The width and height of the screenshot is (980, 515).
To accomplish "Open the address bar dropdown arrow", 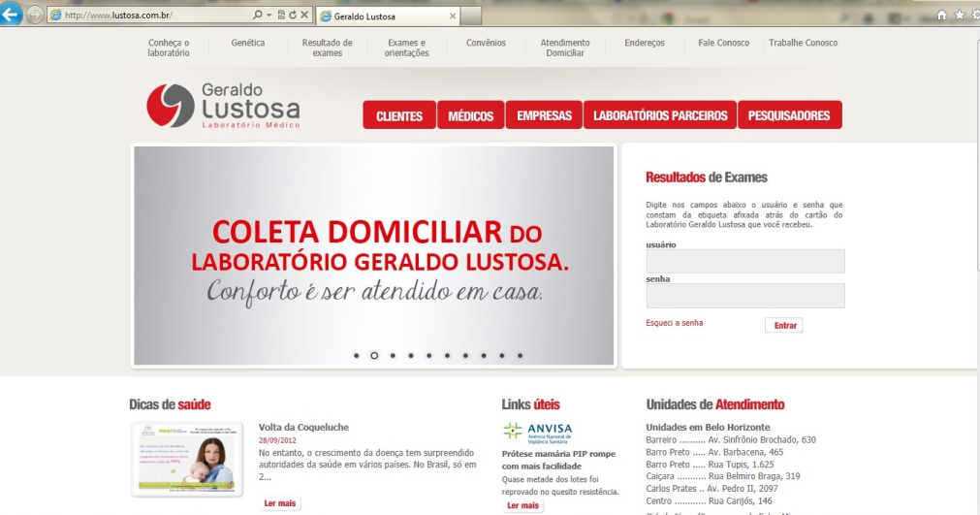I will (269, 15).
